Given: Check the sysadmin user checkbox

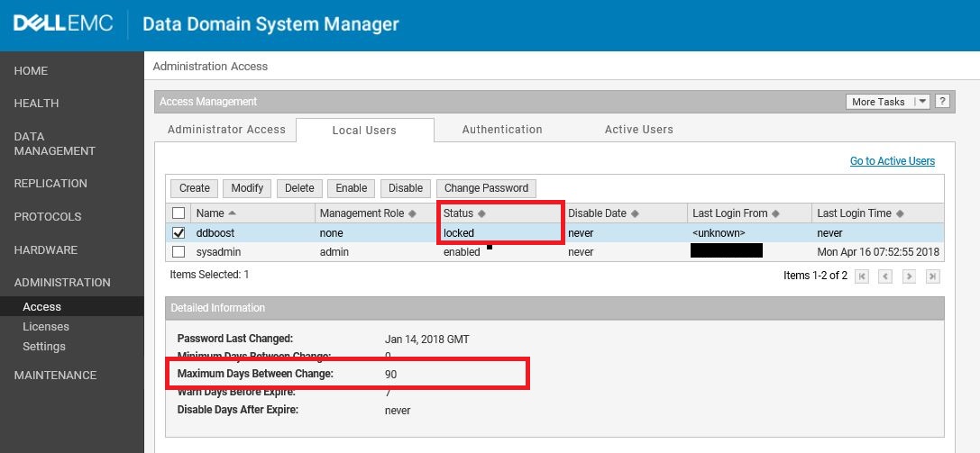Looking at the screenshot, I should click(x=179, y=252).
